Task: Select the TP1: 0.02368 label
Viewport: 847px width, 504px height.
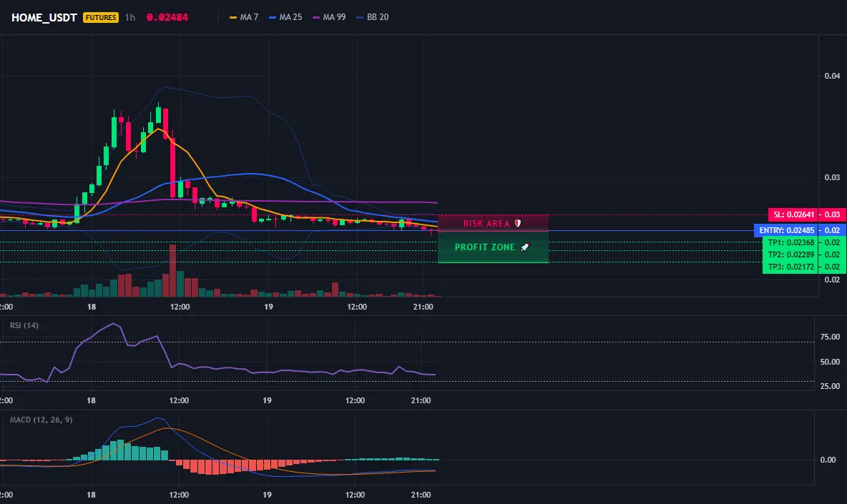Action: 790,243
